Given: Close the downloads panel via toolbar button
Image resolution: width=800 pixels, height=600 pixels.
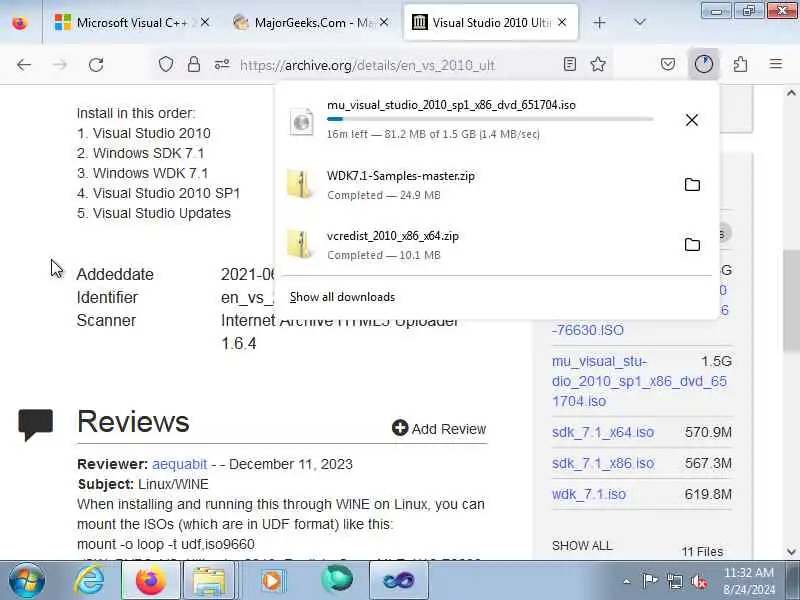Looking at the screenshot, I should pos(704,64).
